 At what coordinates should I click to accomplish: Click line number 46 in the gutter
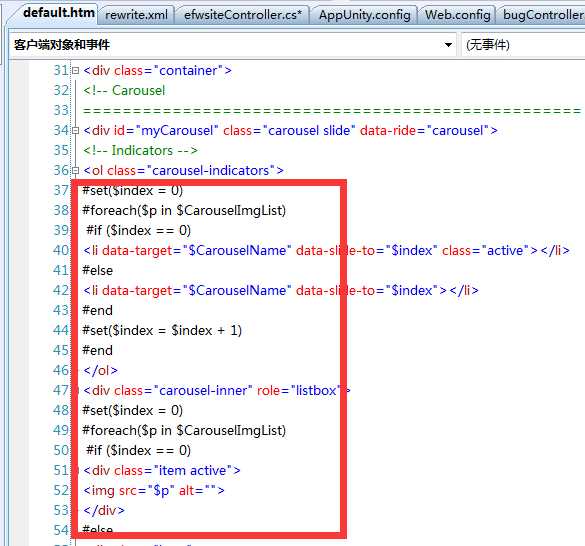tap(61, 370)
